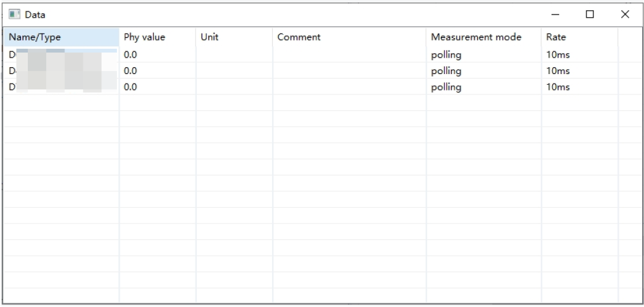The width and height of the screenshot is (644, 307).
Task: Click first row's 10ms rate cell
Action: coord(579,54)
